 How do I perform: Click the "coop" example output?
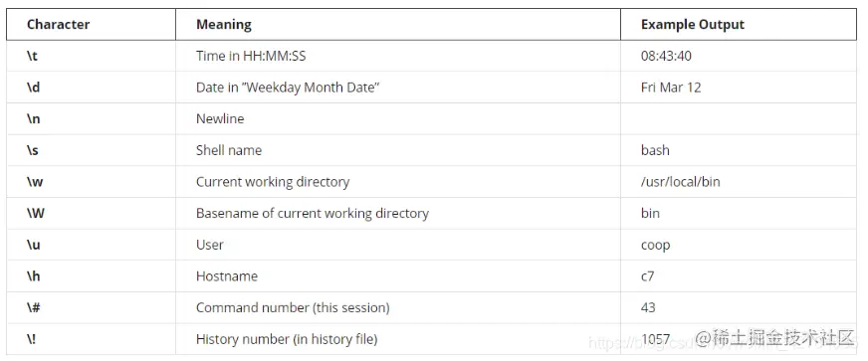[655, 245]
